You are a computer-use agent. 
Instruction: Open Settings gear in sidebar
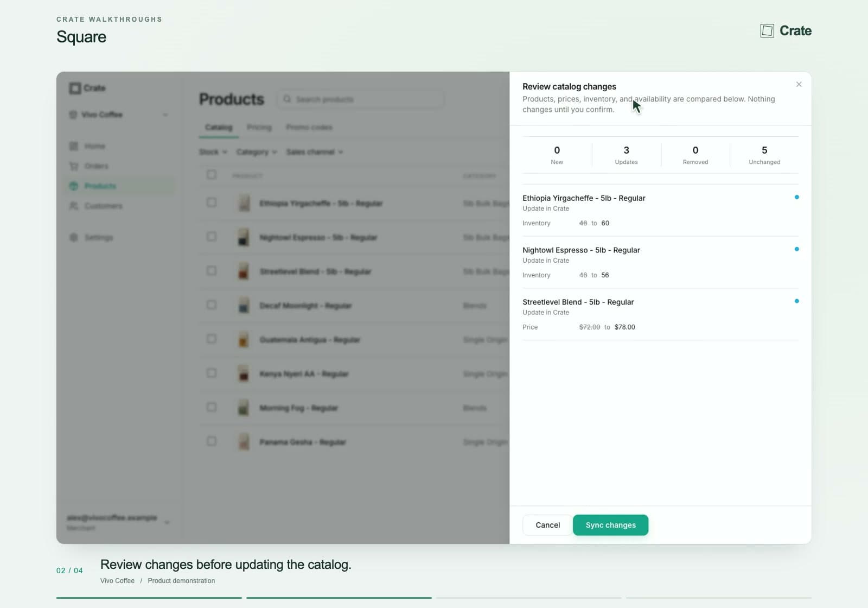(x=74, y=237)
